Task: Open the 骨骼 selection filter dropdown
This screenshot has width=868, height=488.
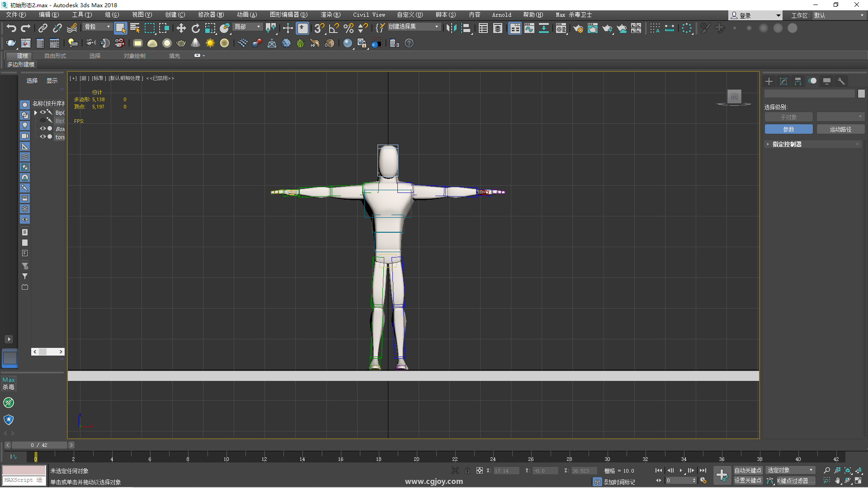Action: pos(97,27)
